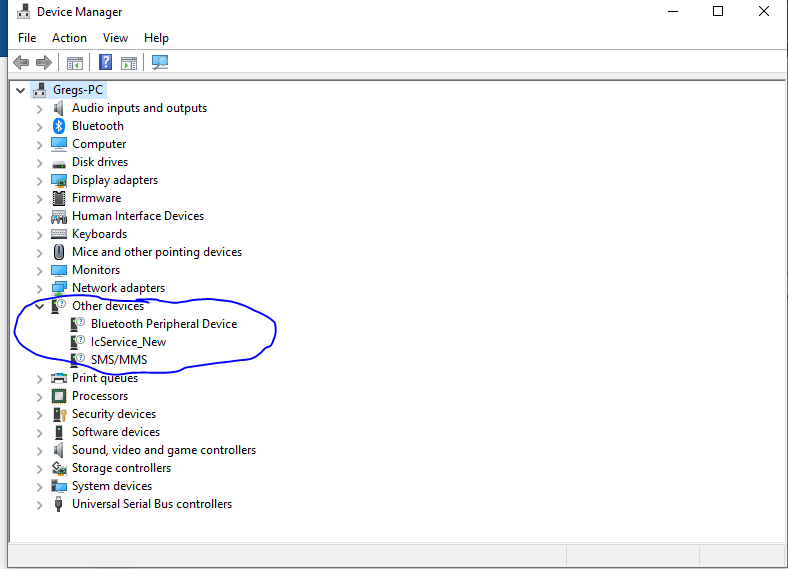Click the Security devices key icon
The image size is (788, 569).
click(x=59, y=414)
